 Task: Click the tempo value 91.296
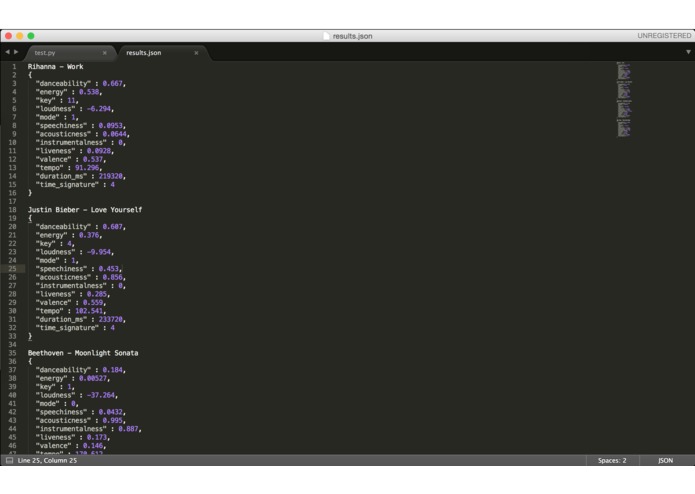(87, 167)
